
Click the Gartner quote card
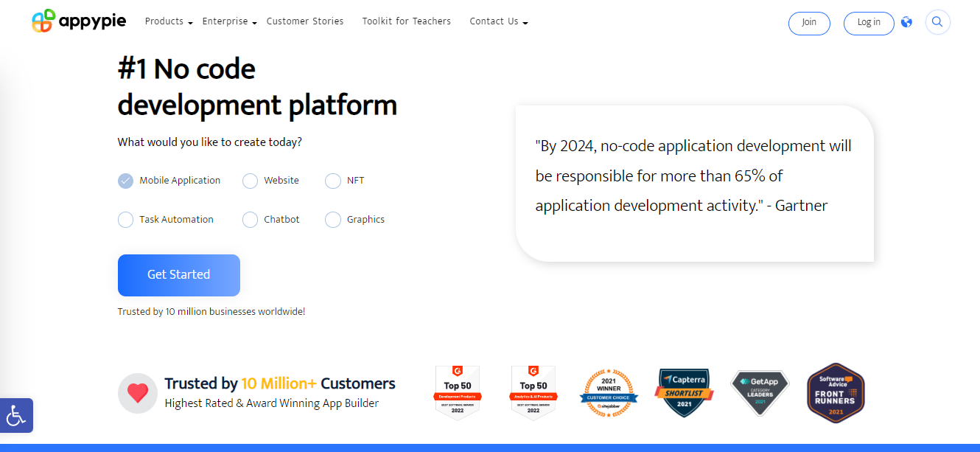click(695, 184)
